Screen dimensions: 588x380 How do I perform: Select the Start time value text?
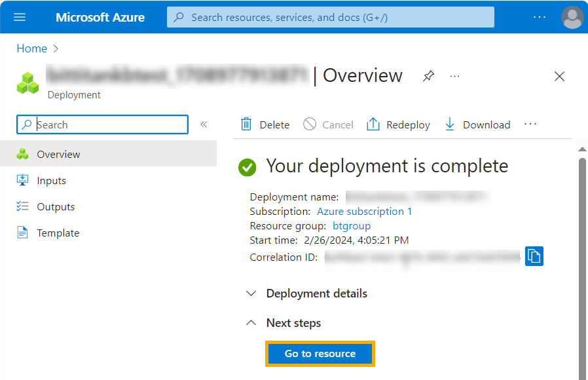pyautogui.click(x=356, y=240)
